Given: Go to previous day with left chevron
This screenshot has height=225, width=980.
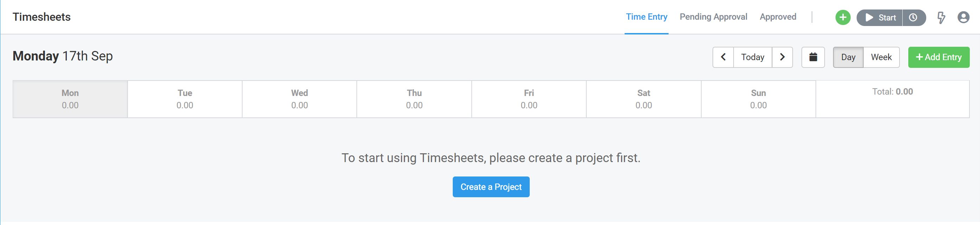Looking at the screenshot, I should tap(723, 57).
